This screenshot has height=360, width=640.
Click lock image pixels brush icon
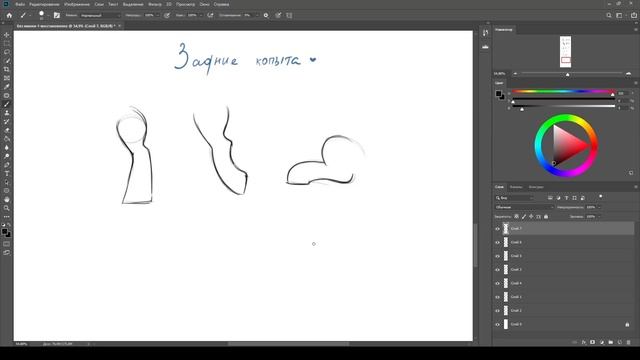524,216
